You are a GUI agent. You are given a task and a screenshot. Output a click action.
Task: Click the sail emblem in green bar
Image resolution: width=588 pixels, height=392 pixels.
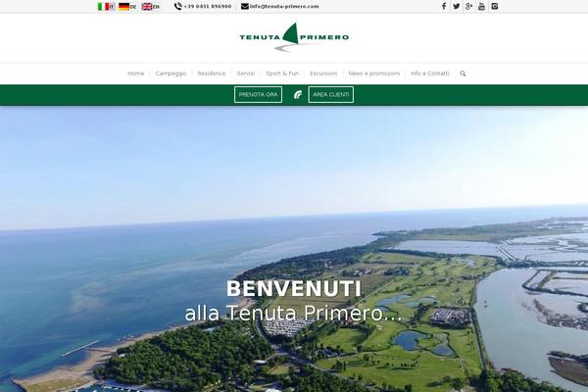click(x=298, y=94)
